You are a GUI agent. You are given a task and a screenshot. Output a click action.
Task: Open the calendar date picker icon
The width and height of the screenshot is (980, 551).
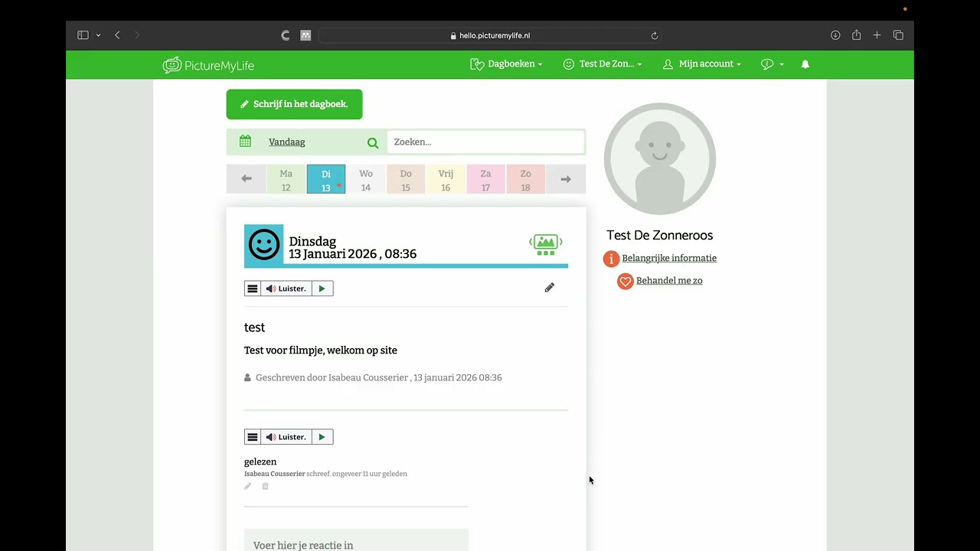coord(245,142)
